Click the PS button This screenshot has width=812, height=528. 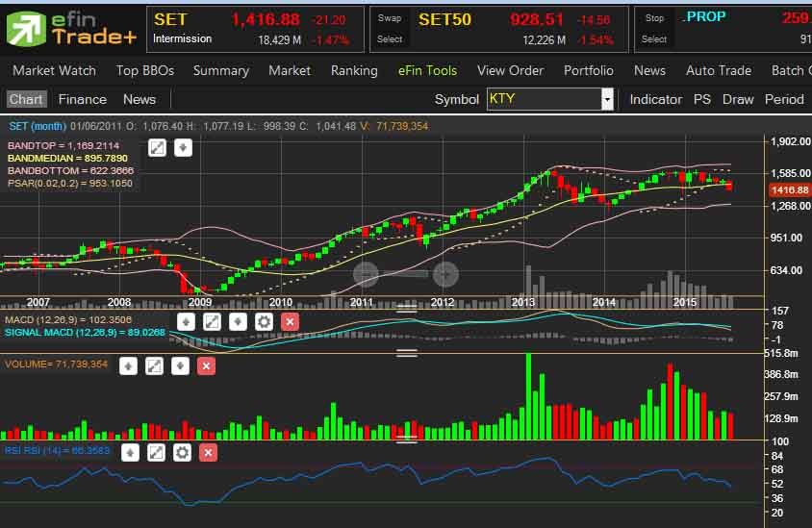coord(702,99)
